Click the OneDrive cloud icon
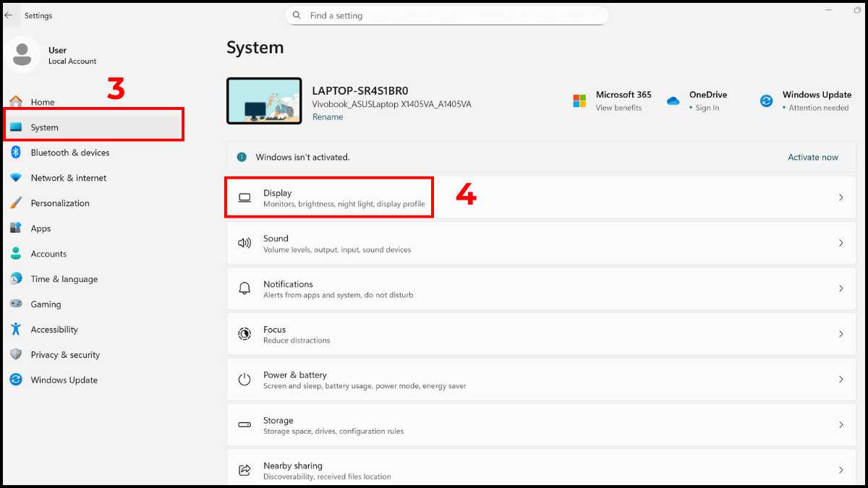 point(673,101)
